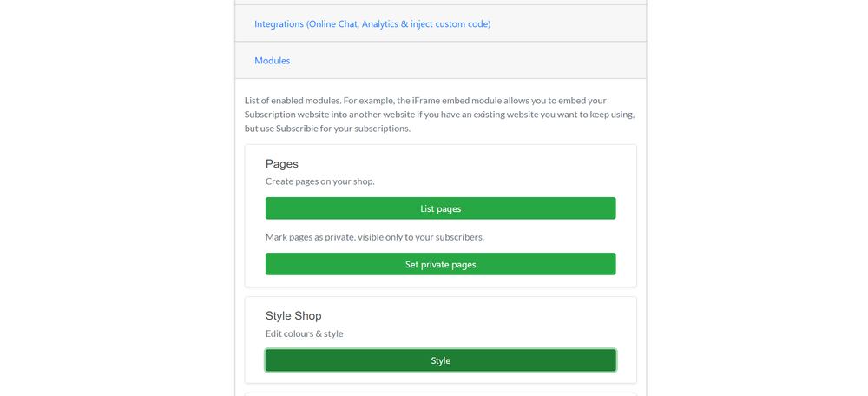Viewport: 868px width, 396px height.
Task: Click the Integrations link text
Action: coord(372,24)
